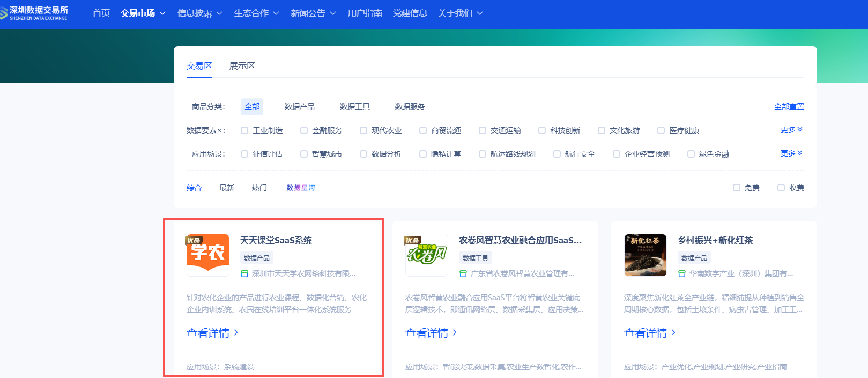Viewport: 868px width, 378px height.
Task: Click the arrow next to 天天课堂 查看详情
Action: click(x=236, y=333)
